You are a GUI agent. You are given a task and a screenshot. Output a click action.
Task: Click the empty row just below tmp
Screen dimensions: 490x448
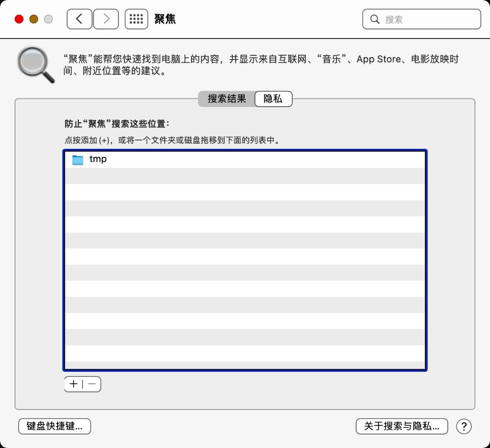[245, 176]
